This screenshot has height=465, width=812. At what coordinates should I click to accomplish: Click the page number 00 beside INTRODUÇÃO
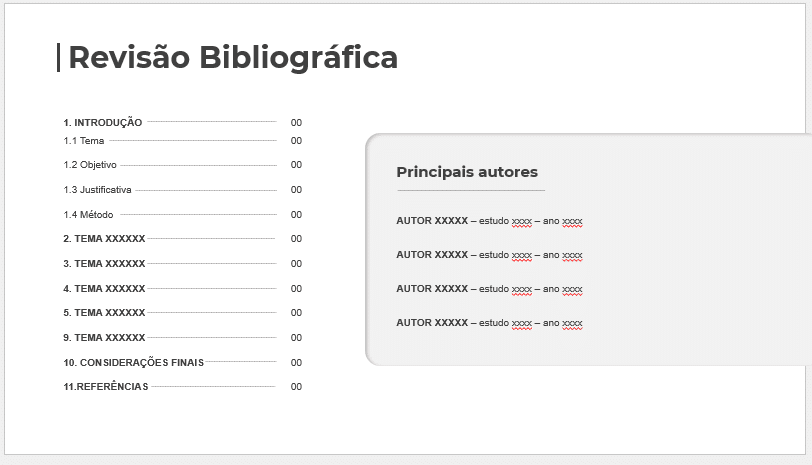click(x=296, y=123)
